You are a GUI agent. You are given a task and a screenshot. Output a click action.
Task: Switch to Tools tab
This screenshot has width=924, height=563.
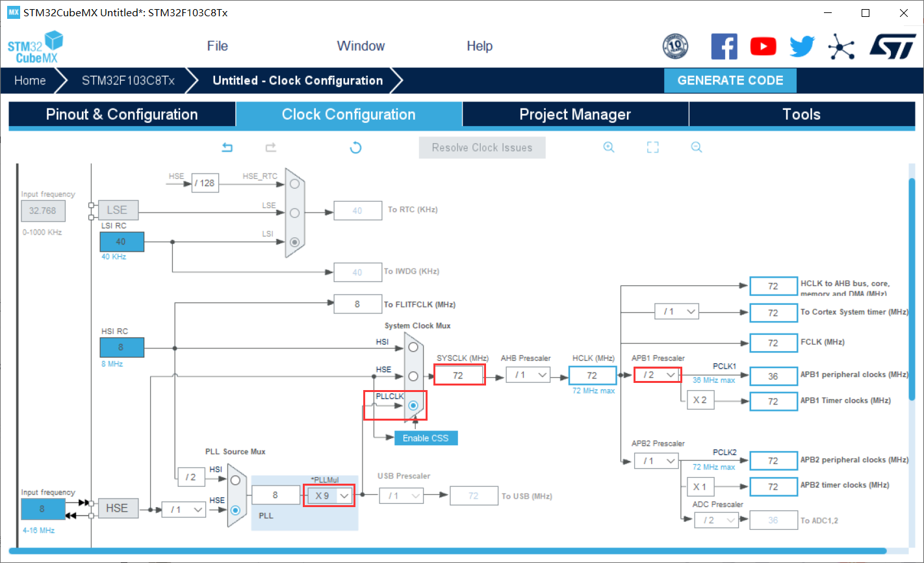pos(802,114)
